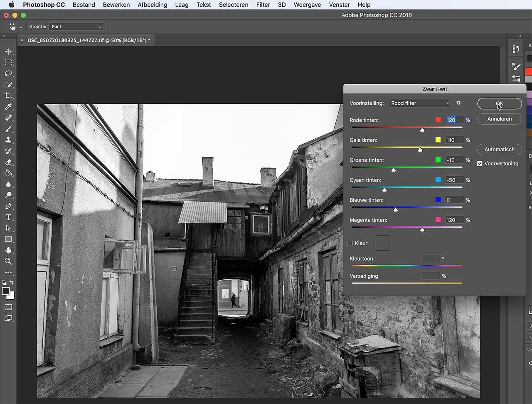This screenshot has height=404, width=532.
Task: Open the Voorinstelling Rood filter dropdown
Action: pos(419,103)
